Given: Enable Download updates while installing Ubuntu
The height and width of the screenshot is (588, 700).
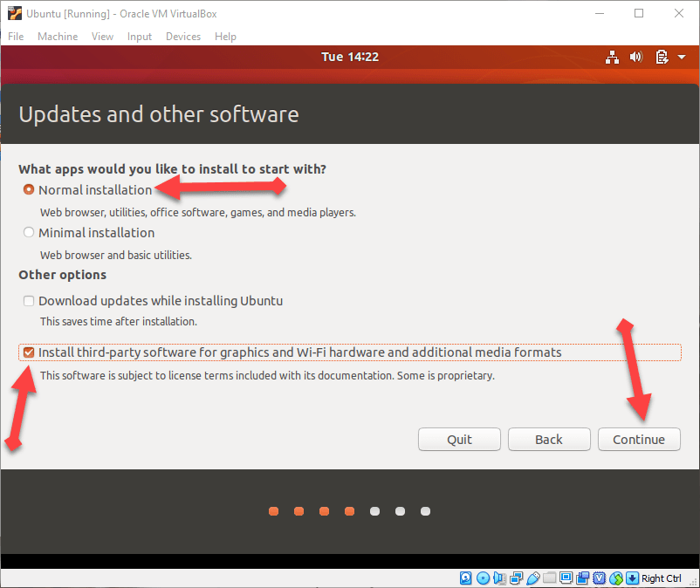Looking at the screenshot, I should pyautogui.click(x=29, y=301).
